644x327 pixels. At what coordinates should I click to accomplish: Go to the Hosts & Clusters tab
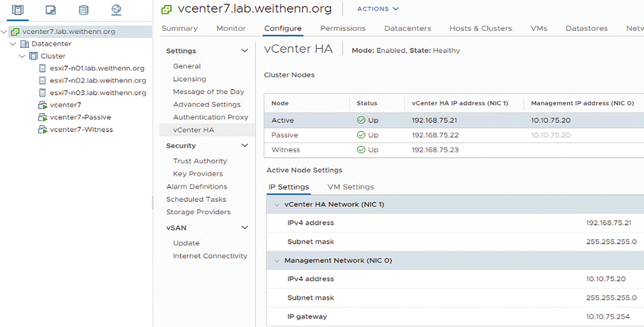pyautogui.click(x=480, y=28)
